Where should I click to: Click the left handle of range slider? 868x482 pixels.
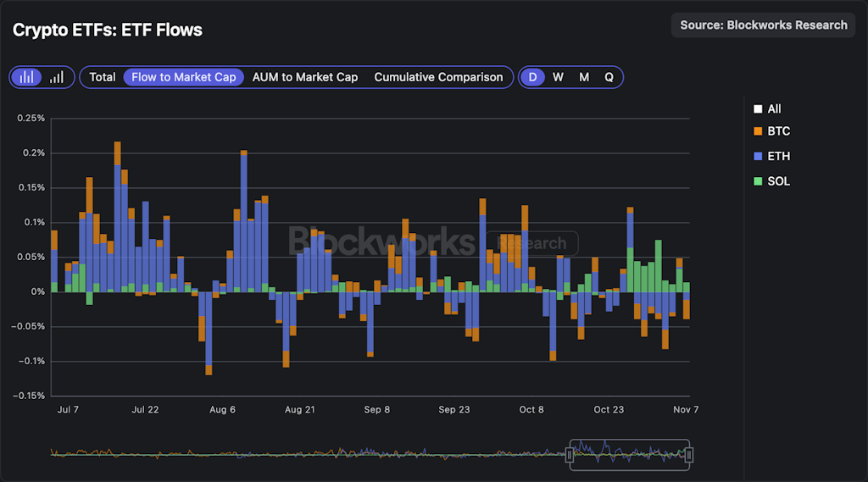click(x=570, y=455)
